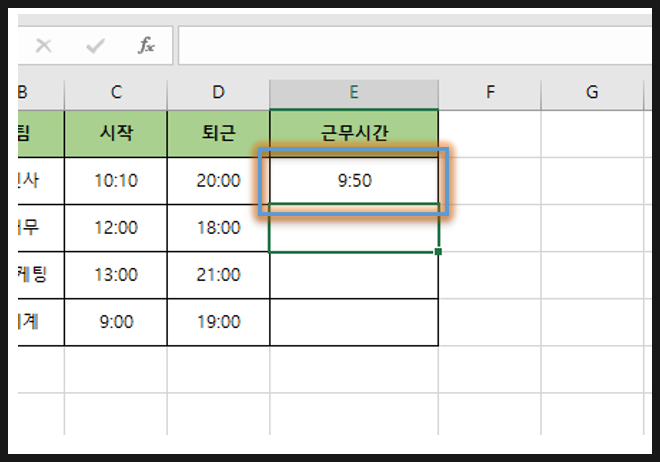
Task: Select column D header
Action: pos(219,92)
